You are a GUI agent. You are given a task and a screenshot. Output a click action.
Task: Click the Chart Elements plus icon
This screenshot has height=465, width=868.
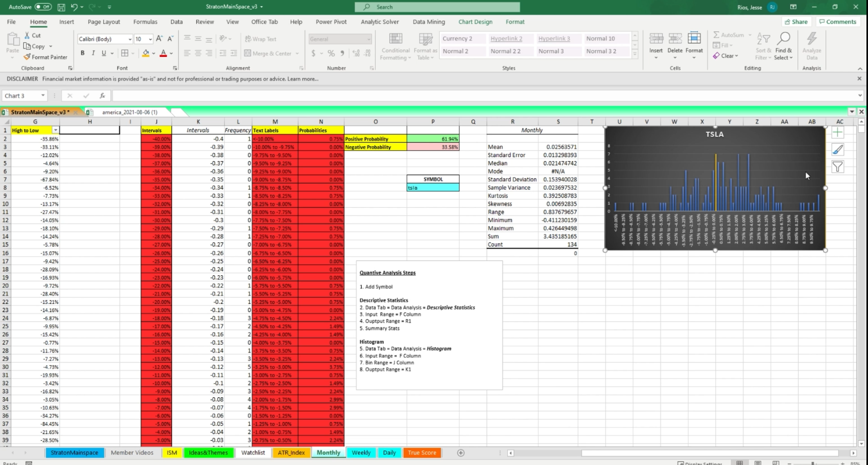838,133
